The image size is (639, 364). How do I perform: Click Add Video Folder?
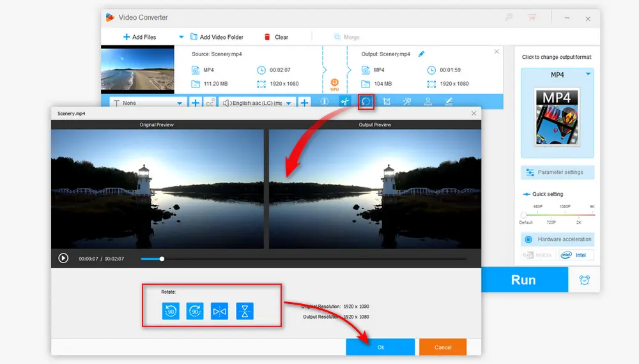click(x=221, y=37)
